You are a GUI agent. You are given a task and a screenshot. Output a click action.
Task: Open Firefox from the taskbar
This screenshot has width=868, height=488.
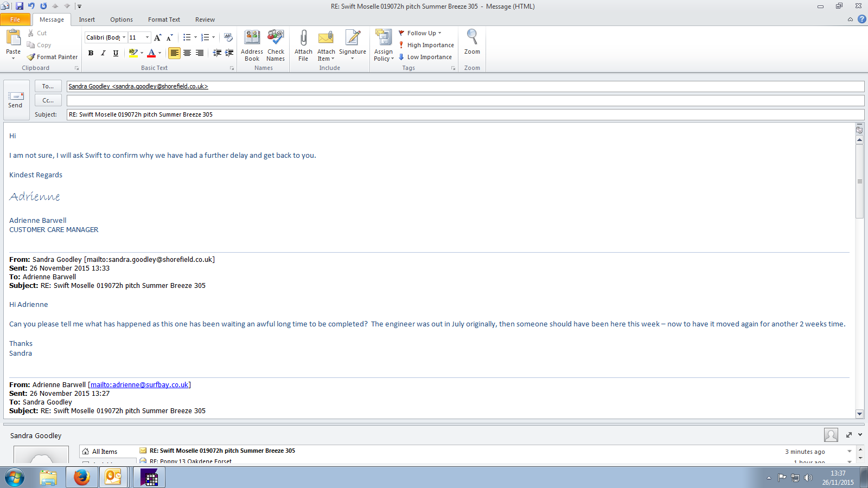point(82,478)
